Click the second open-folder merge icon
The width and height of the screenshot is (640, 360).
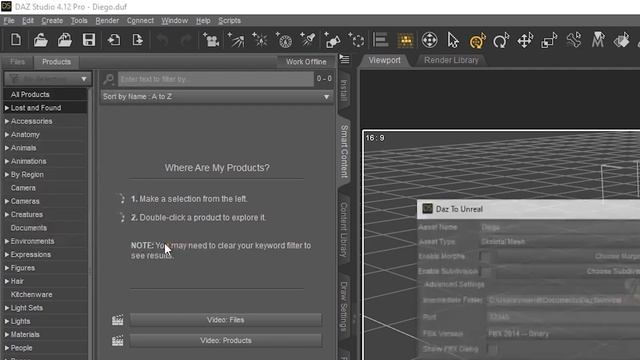[x=64, y=40]
